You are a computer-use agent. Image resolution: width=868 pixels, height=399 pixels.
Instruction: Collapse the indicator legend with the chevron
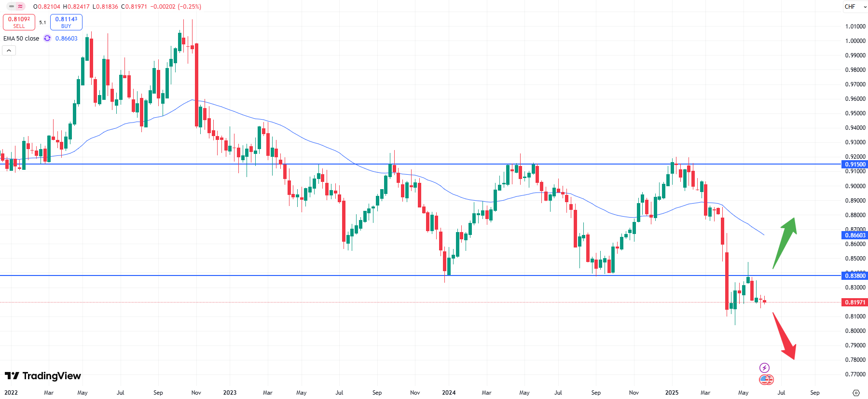(x=9, y=50)
